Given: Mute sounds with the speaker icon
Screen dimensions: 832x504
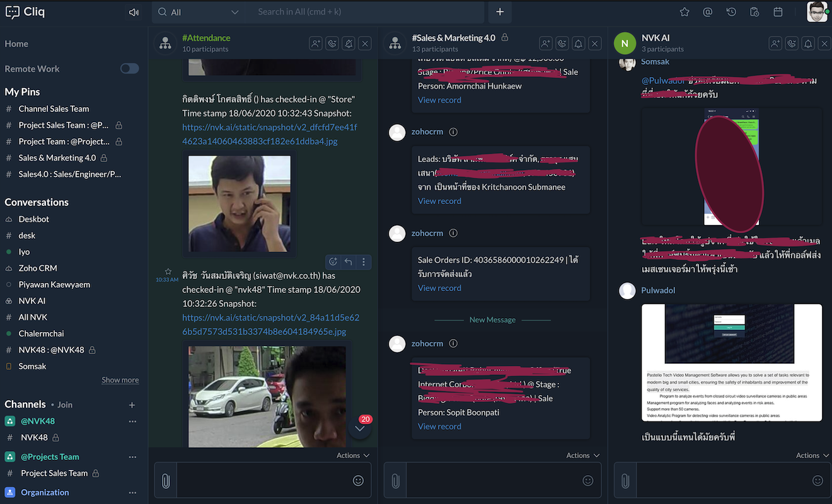Looking at the screenshot, I should (x=134, y=12).
